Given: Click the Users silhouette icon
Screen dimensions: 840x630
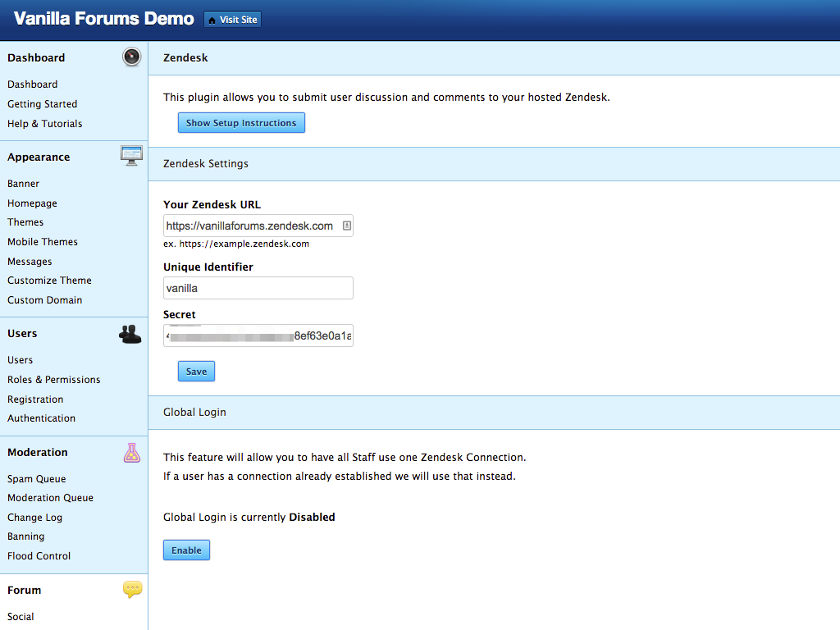Looking at the screenshot, I should click(130, 334).
